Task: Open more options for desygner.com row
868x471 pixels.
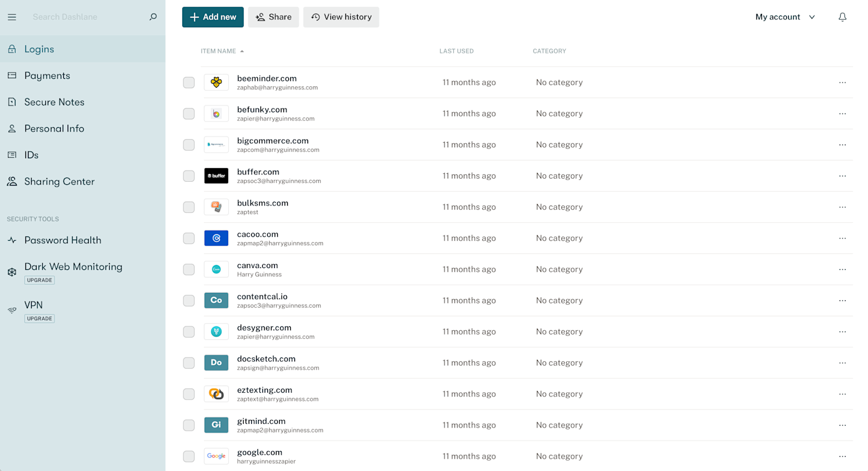Action: pos(842,331)
